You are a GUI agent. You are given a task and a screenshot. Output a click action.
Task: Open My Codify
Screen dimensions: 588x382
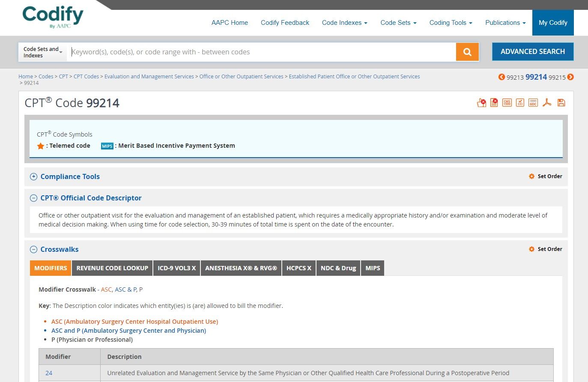pos(553,23)
